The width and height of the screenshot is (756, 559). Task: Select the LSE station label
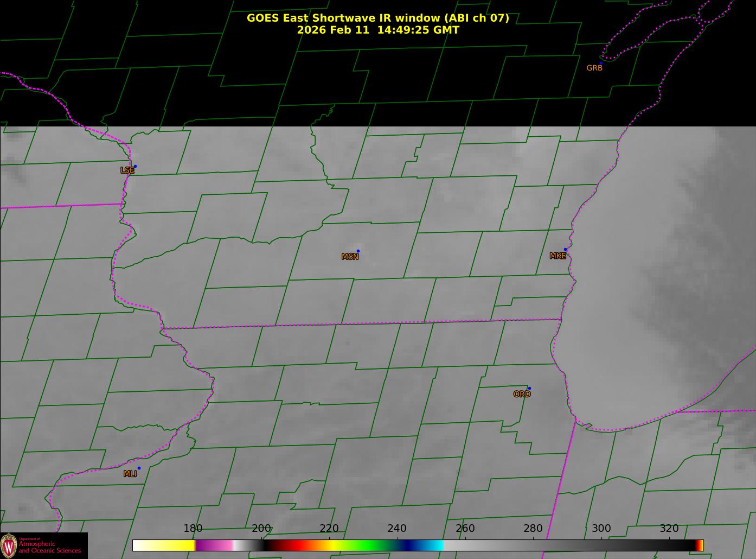[127, 170]
